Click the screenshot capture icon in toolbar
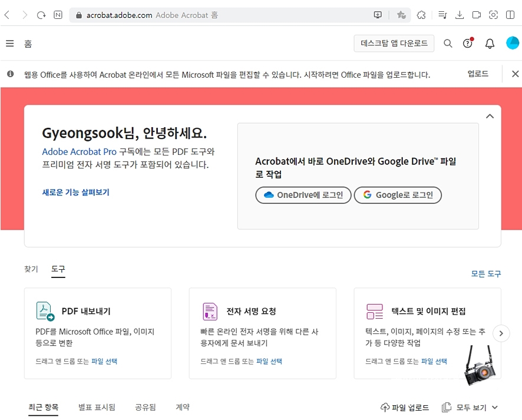Viewport: 522px width, 420px height. pos(493,15)
